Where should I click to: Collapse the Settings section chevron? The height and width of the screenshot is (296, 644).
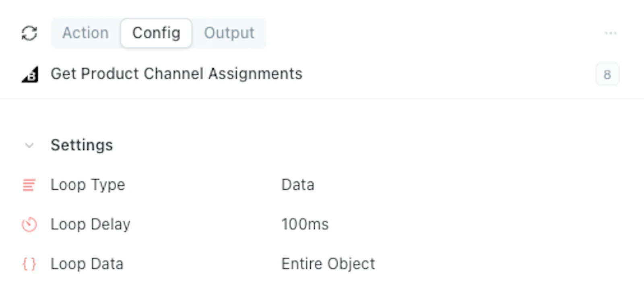29,145
